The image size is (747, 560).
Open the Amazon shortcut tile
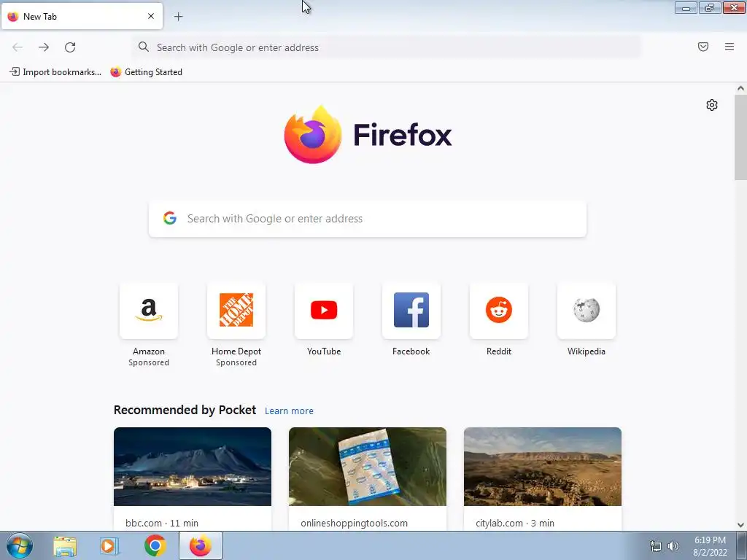pyautogui.click(x=149, y=311)
